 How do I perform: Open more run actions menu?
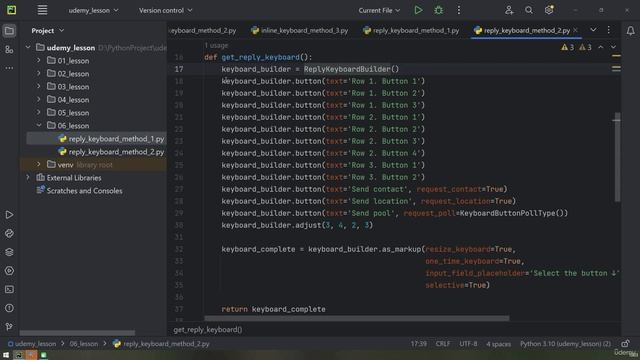(458, 10)
